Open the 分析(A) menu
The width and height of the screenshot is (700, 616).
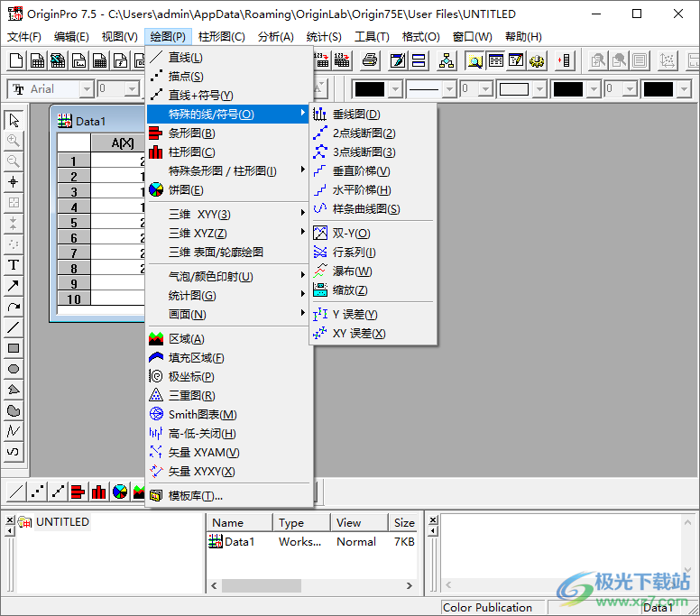click(x=275, y=37)
